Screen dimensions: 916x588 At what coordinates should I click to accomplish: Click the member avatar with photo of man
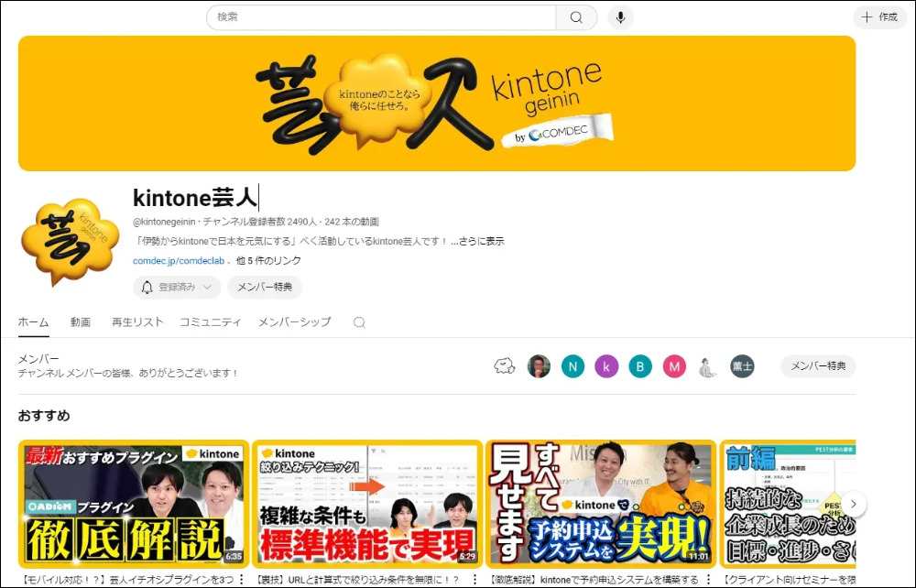[539, 366]
